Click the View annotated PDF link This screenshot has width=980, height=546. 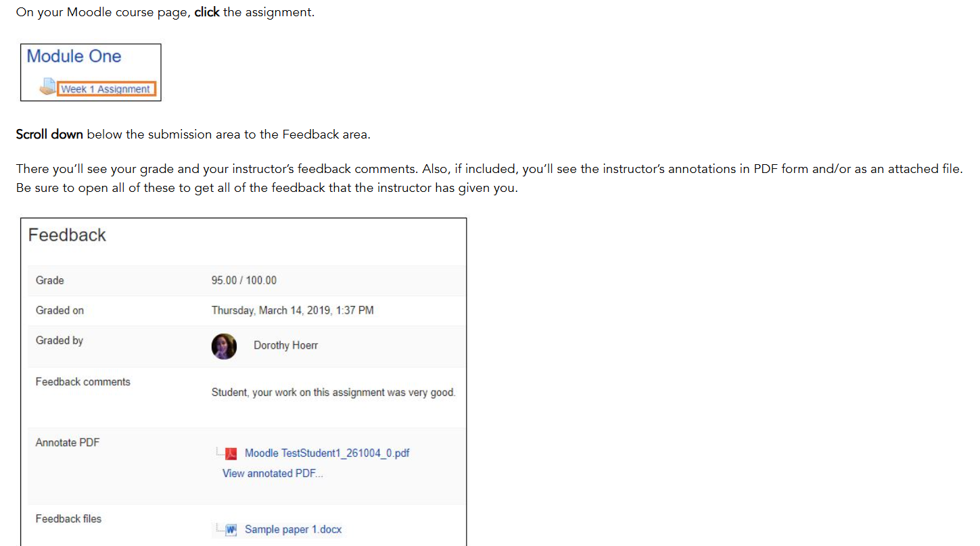pos(273,474)
